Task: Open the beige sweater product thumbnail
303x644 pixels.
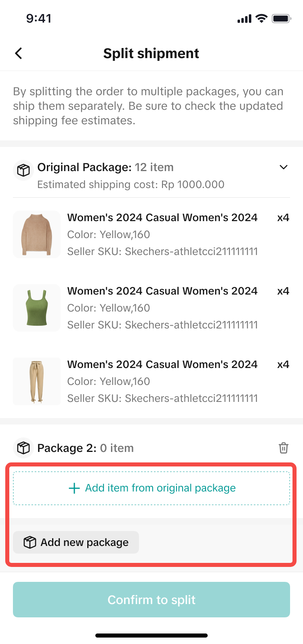Action: tap(37, 234)
